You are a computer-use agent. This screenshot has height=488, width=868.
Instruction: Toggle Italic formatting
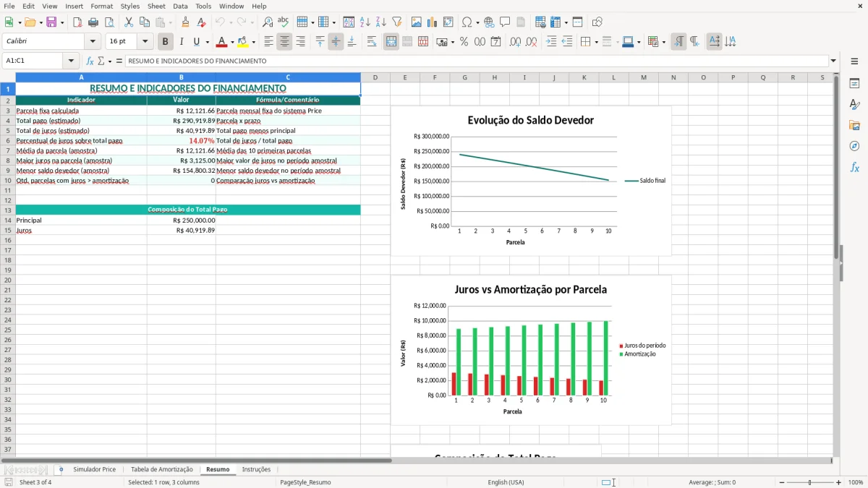(x=181, y=42)
